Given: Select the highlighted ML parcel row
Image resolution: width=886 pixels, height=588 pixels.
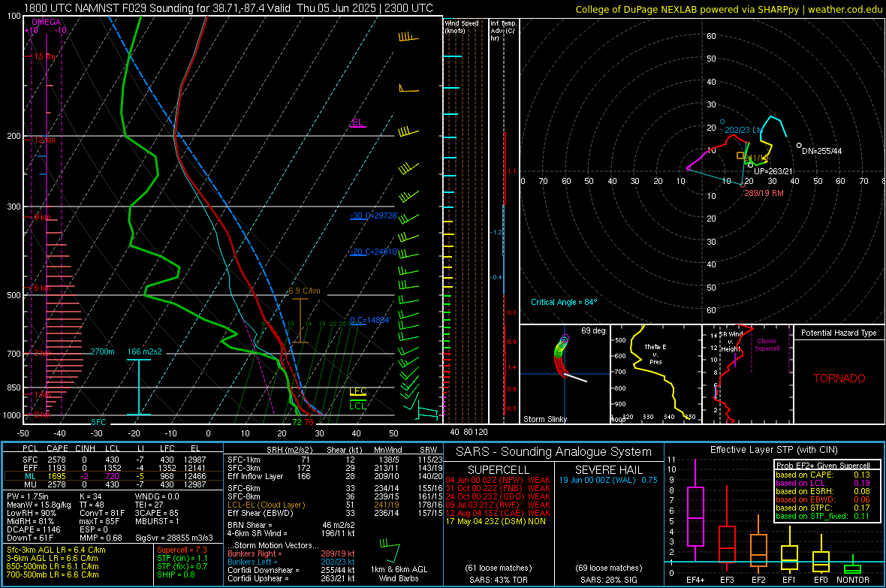Looking at the screenshot, I should [x=113, y=476].
